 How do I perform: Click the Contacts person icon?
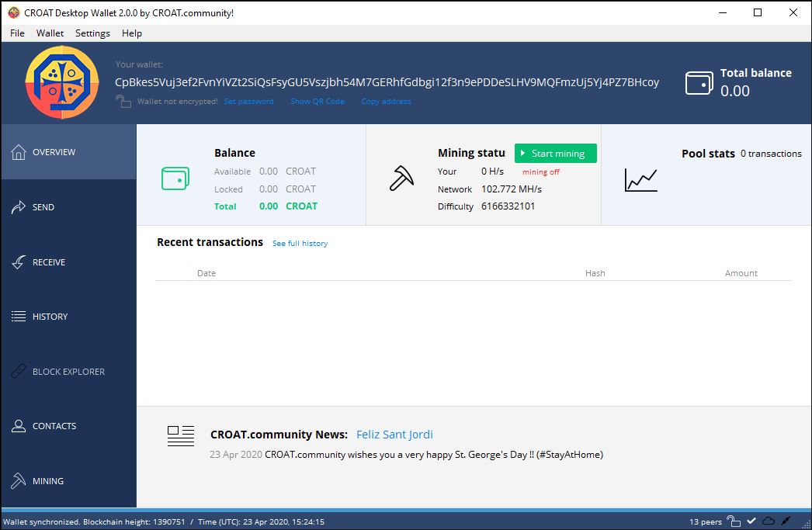pos(19,426)
